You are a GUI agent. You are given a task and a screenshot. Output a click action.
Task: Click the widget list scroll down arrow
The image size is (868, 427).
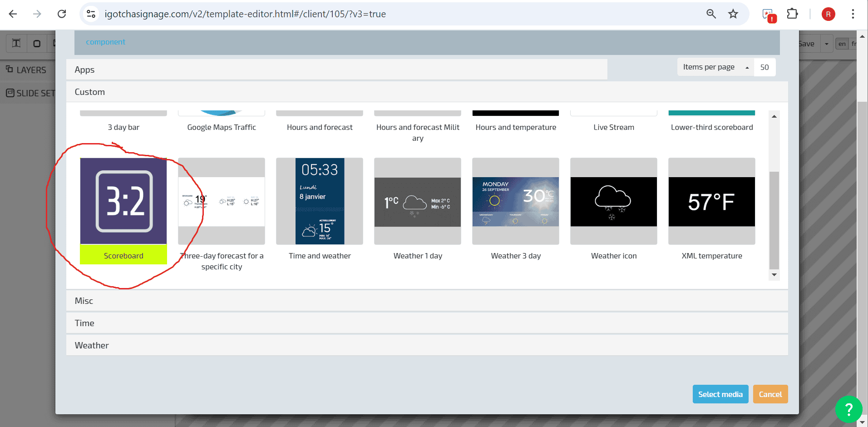774,275
